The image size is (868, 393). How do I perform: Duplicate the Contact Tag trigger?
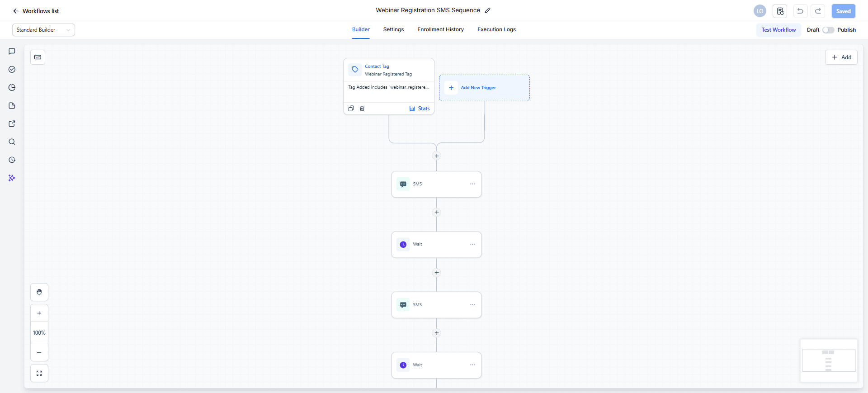pyautogui.click(x=351, y=109)
